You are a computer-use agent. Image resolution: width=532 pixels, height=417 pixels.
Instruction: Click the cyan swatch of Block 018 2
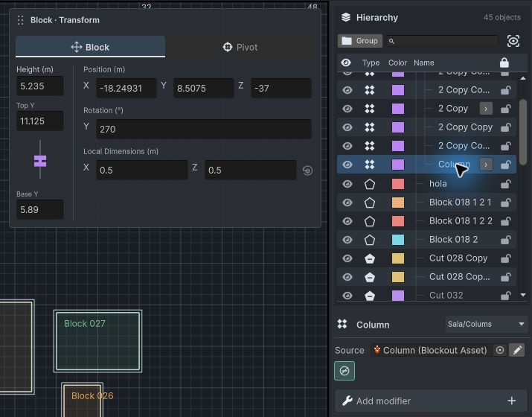tap(398, 240)
